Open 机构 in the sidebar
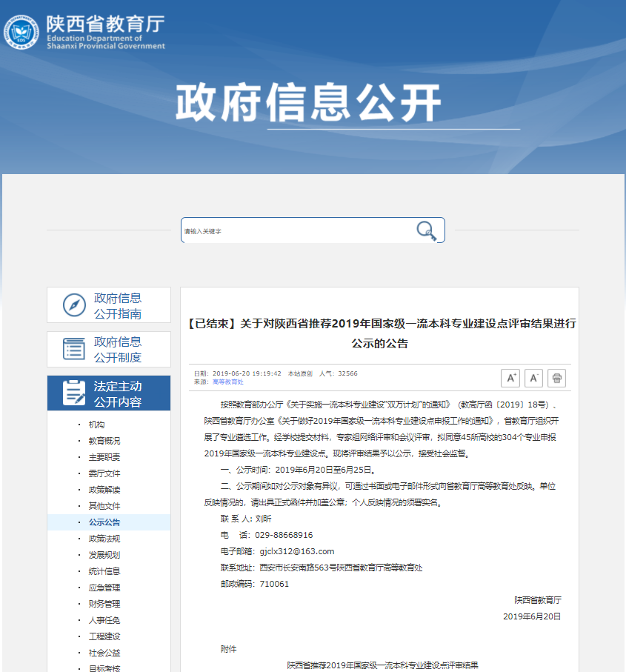The width and height of the screenshot is (626, 672). (x=96, y=425)
